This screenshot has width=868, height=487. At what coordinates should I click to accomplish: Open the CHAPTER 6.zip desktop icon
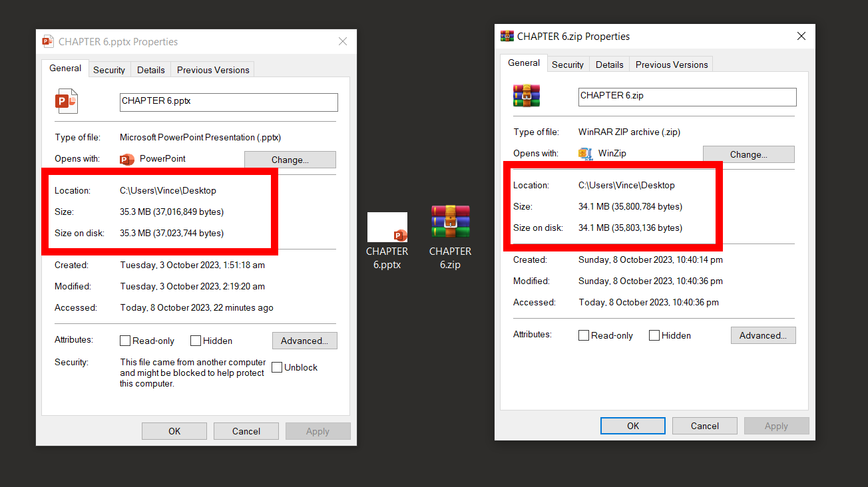click(x=450, y=222)
